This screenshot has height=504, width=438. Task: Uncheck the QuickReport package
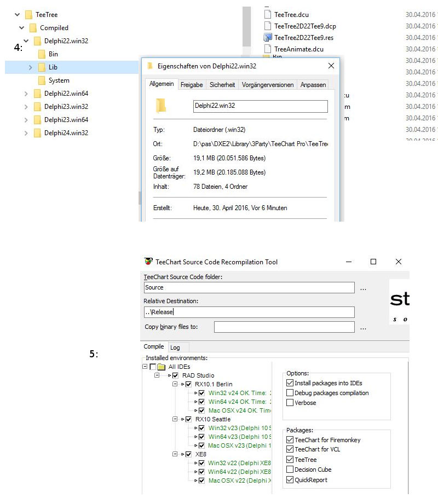click(x=290, y=480)
